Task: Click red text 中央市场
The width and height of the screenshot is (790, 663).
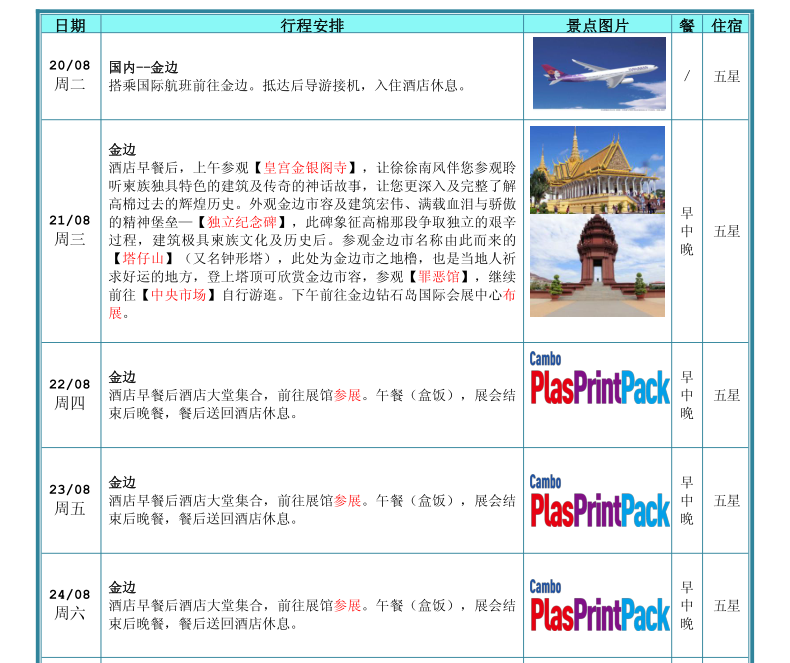Action: click(179, 295)
